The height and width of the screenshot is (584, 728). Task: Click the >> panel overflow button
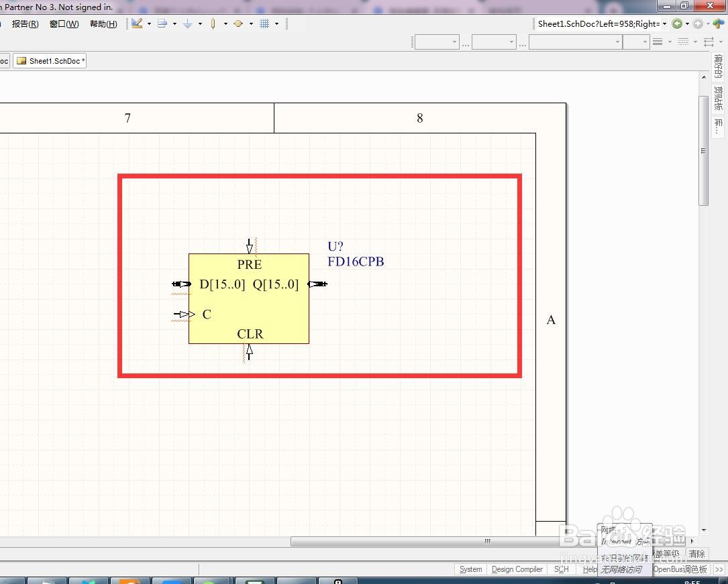pyautogui.click(x=719, y=569)
